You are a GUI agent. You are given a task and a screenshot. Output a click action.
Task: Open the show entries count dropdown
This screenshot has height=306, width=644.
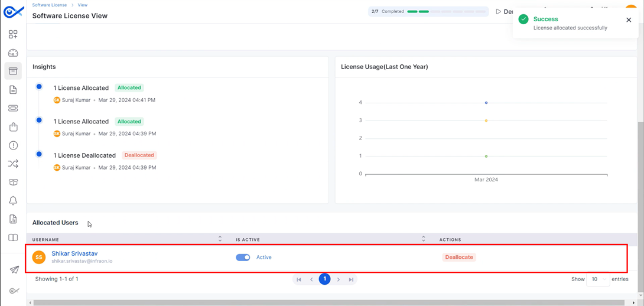[x=597, y=279]
